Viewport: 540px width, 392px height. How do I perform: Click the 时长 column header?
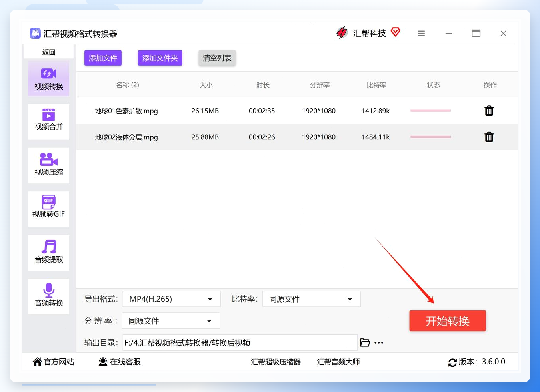263,85
